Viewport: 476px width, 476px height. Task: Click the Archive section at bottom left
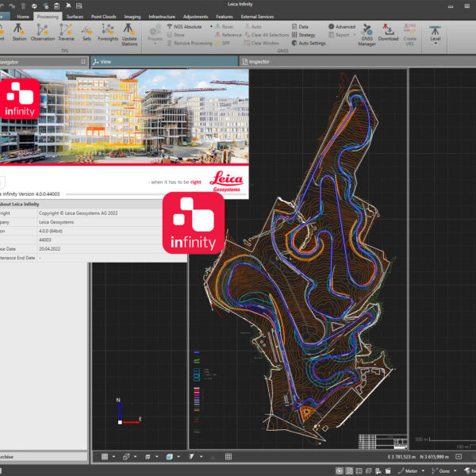point(44,457)
